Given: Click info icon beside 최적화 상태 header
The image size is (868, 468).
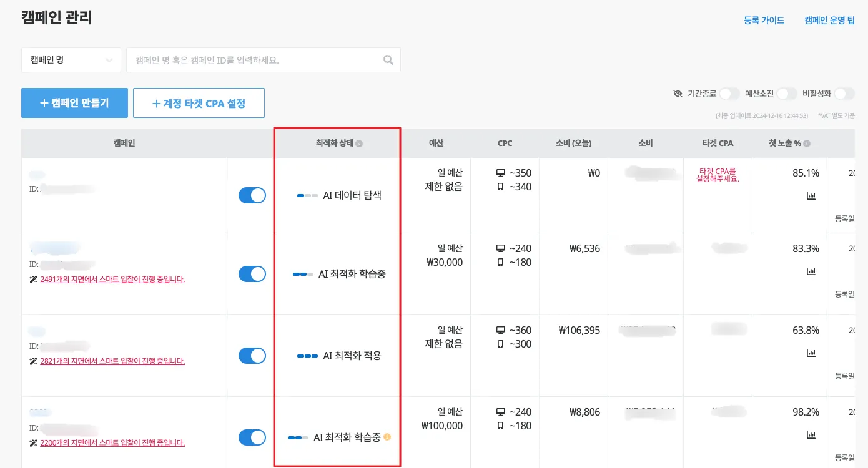Looking at the screenshot, I should tap(359, 144).
